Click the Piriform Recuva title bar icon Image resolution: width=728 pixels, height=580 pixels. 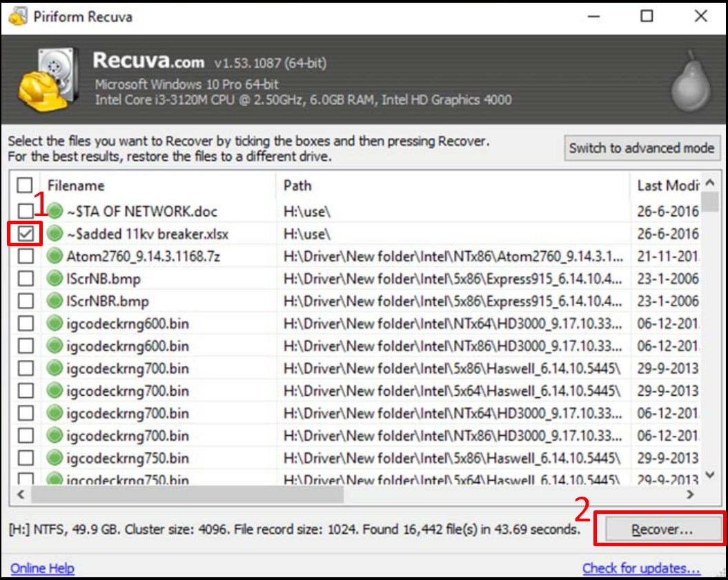coord(18,17)
